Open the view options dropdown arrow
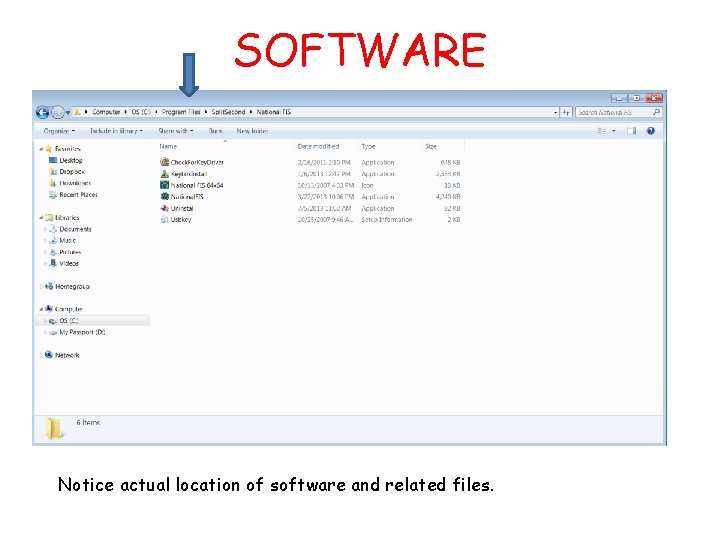Viewport: 720px width, 540px height. click(613, 131)
